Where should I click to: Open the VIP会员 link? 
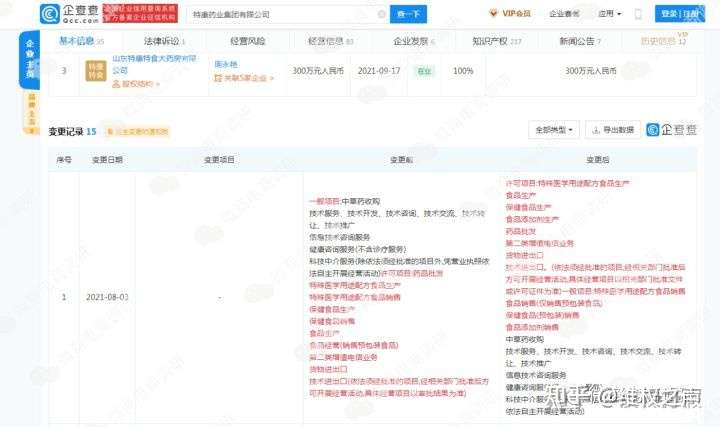pyautogui.click(x=516, y=13)
